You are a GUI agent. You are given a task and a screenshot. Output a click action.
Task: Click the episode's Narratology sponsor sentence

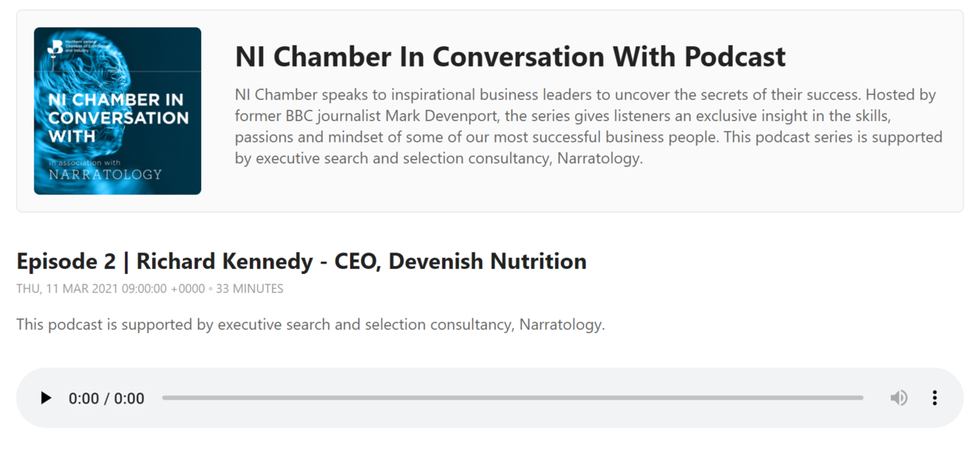pos(311,325)
